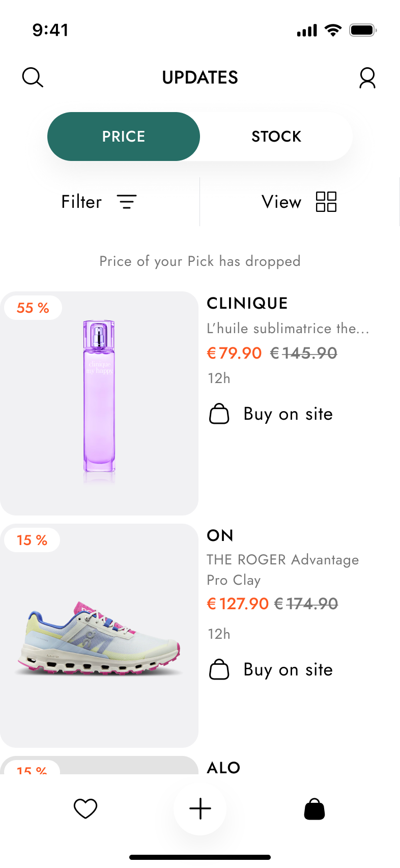
Task: Open favorites heart icon in bottom bar
Action: click(x=85, y=808)
